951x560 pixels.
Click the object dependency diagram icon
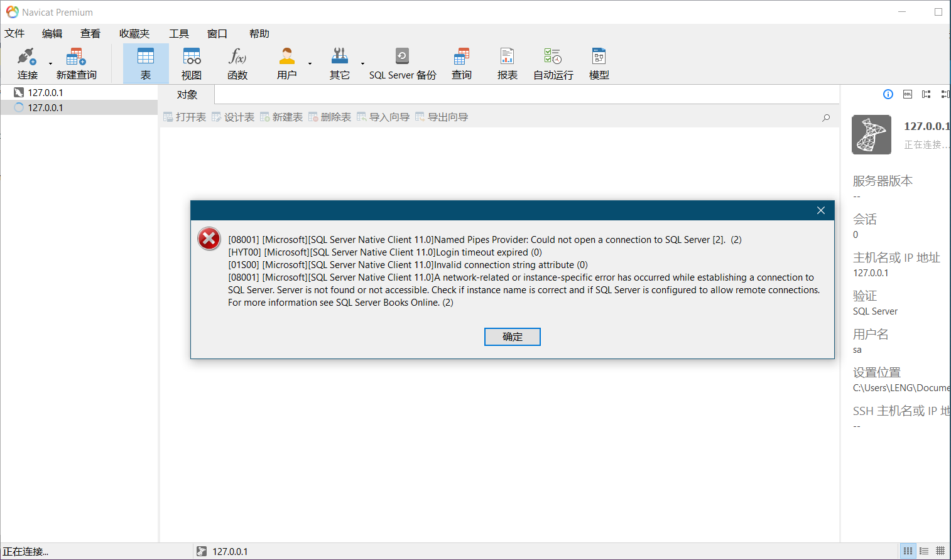pyautogui.click(x=927, y=94)
